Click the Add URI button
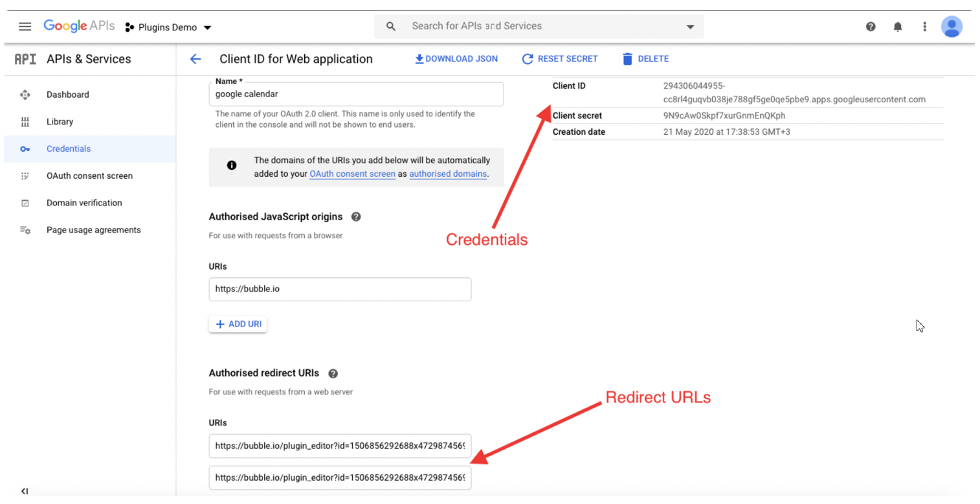The image size is (980, 504). coord(238,325)
